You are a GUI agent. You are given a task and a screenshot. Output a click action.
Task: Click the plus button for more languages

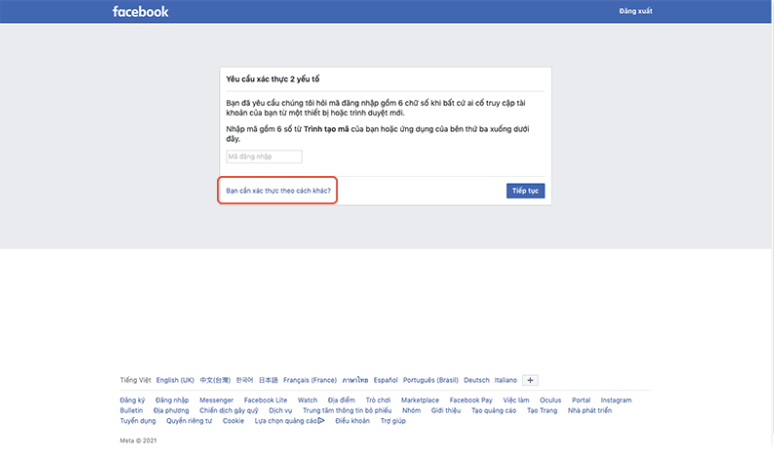pyautogui.click(x=530, y=380)
